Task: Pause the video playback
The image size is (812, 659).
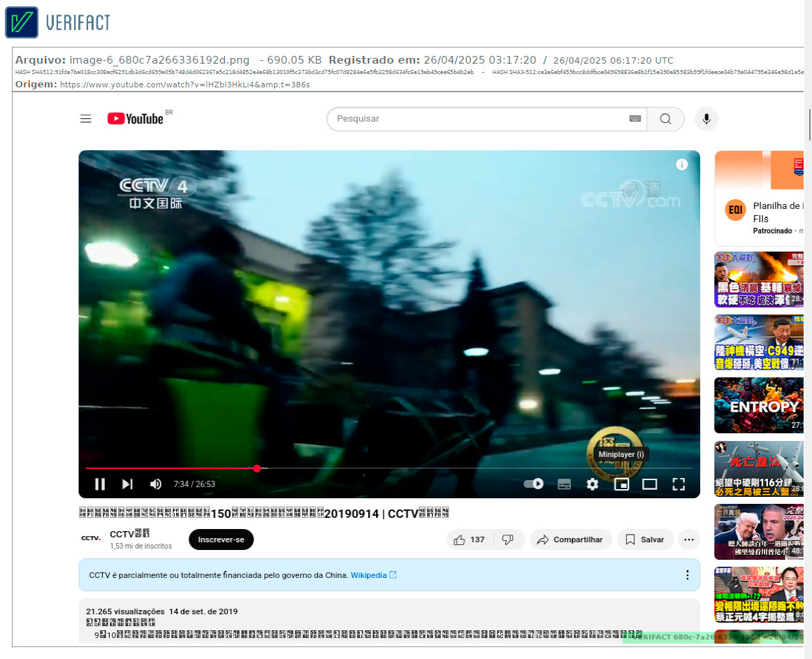Action: click(100, 484)
